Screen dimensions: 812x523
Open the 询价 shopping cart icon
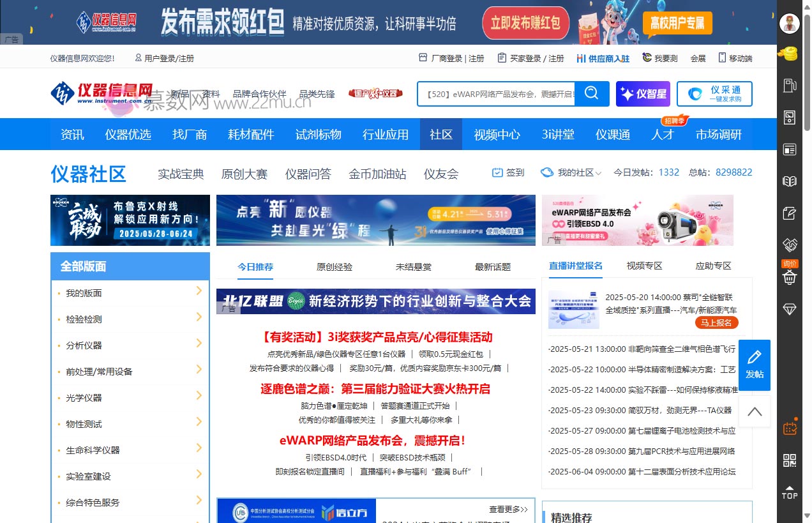tap(790, 277)
